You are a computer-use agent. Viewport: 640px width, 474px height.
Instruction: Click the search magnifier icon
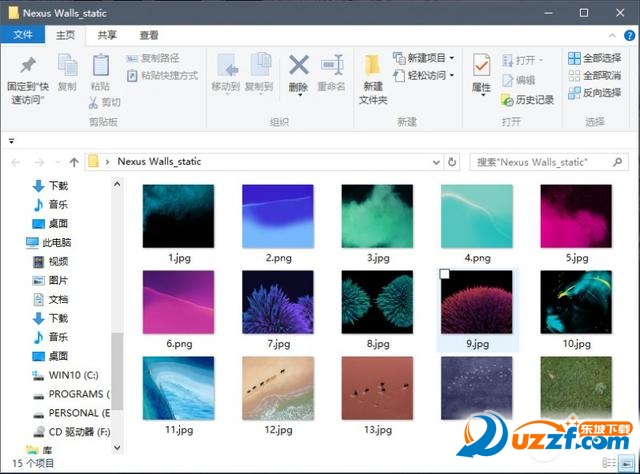tap(618, 162)
